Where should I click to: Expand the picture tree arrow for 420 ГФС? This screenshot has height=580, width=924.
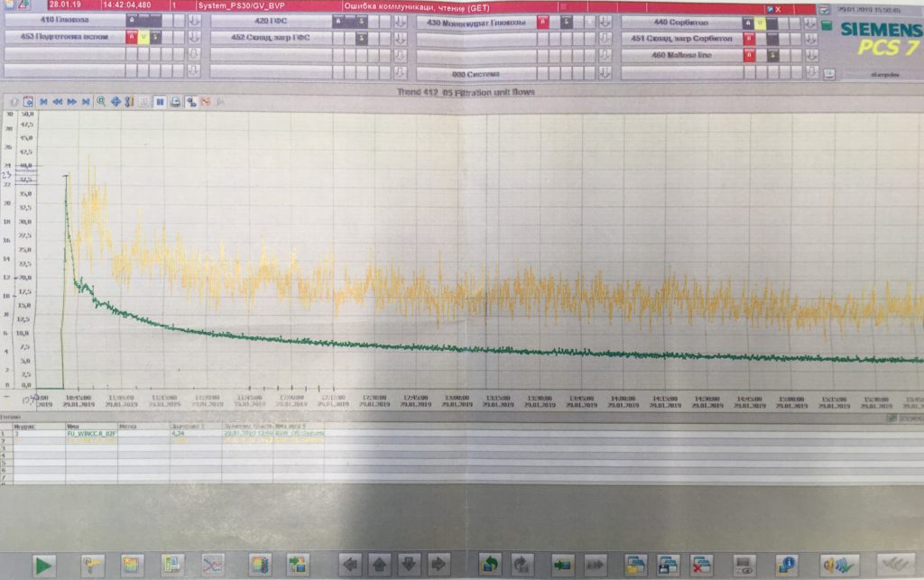(x=400, y=22)
